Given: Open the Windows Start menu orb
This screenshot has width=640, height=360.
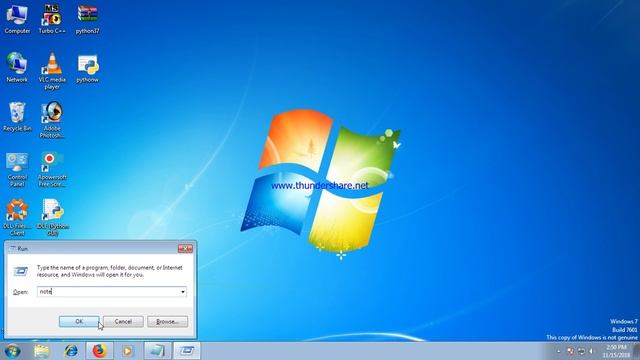Looking at the screenshot, I should tap(12, 351).
